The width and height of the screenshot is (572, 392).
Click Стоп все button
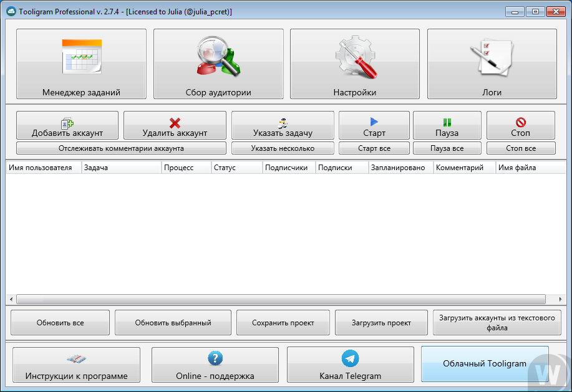521,148
